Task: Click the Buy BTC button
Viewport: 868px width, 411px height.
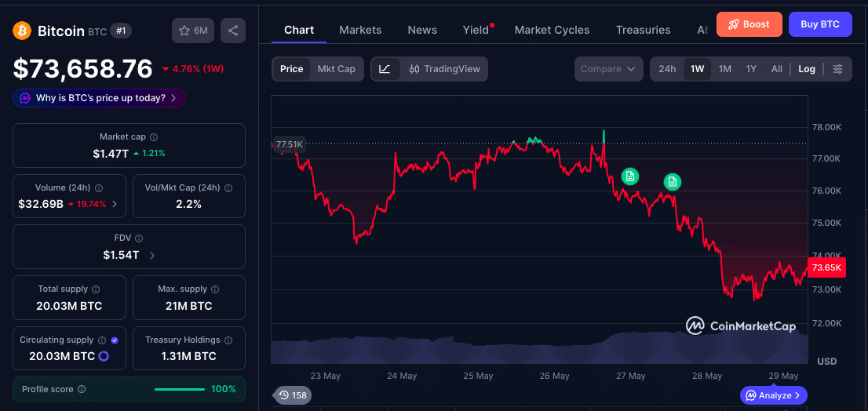Action: (820, 24)
